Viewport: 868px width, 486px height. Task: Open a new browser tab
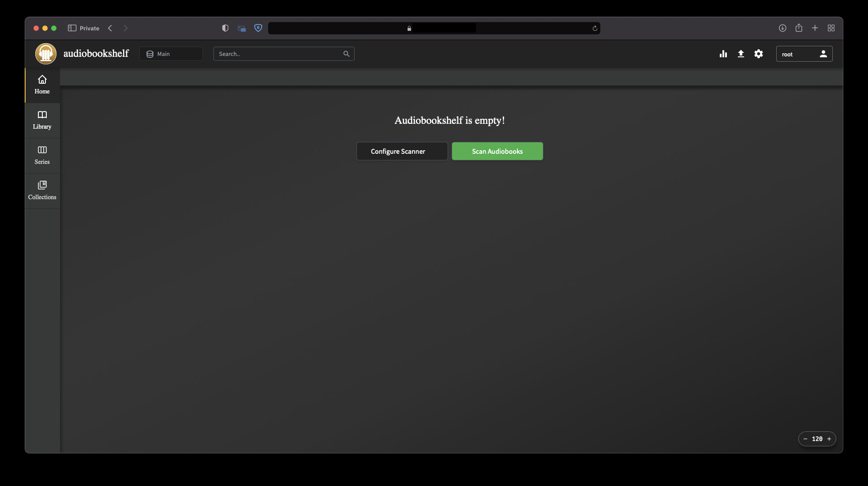pyautogui.click(x=815, y=28)
